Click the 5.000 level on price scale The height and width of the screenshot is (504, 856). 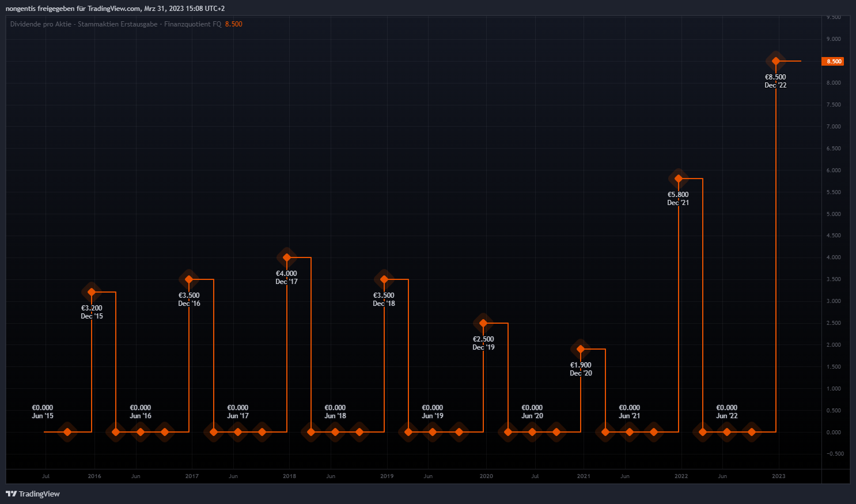pyautogui.click(x=834, y=214)
